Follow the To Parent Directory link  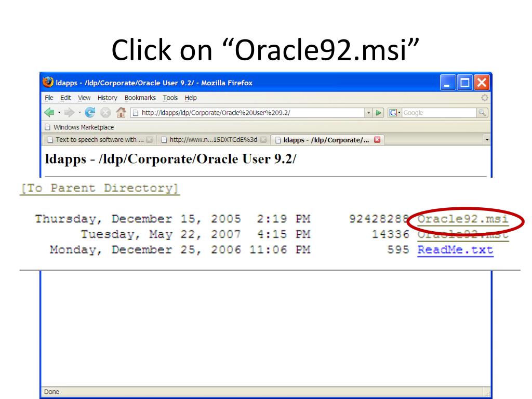tap(99, 188)
